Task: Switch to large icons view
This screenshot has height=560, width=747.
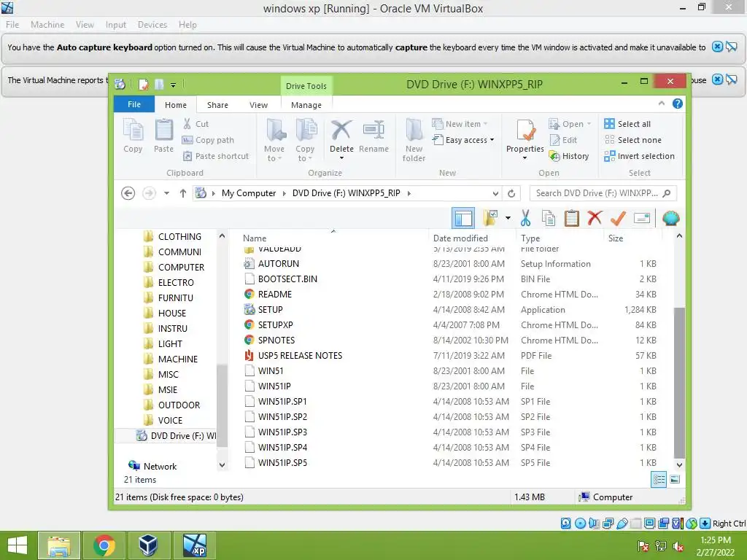Action: pos(675,480)
